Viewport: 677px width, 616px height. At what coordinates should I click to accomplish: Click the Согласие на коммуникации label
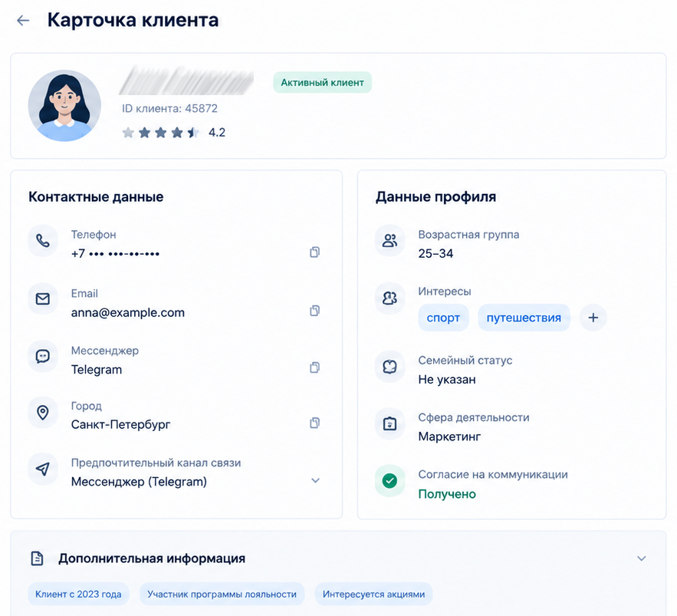[493, 474]
